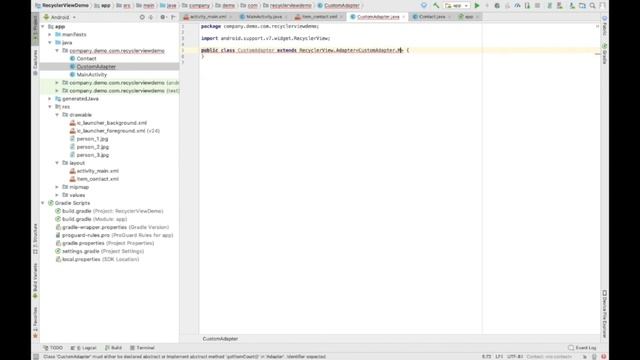Collapse the res folder
The image size is (640, 360).
(50, 107)
